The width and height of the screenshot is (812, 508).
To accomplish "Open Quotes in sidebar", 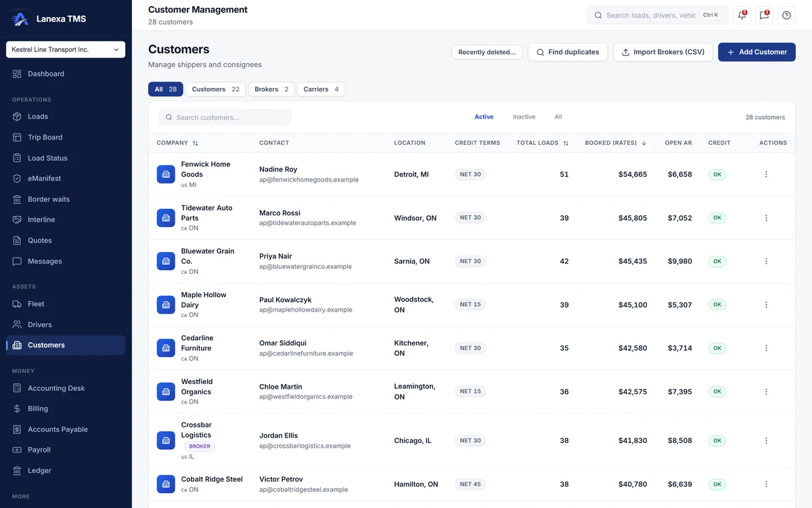I will tap(66, 240).
